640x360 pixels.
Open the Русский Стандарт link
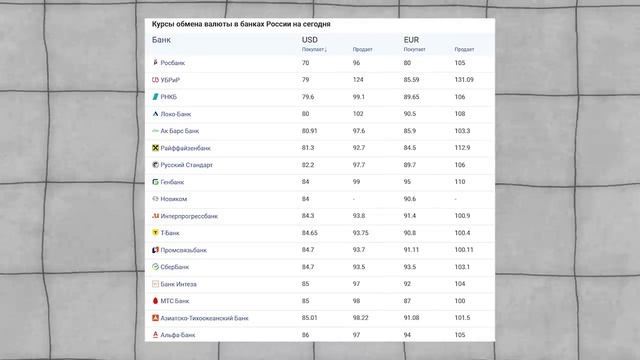187,165
